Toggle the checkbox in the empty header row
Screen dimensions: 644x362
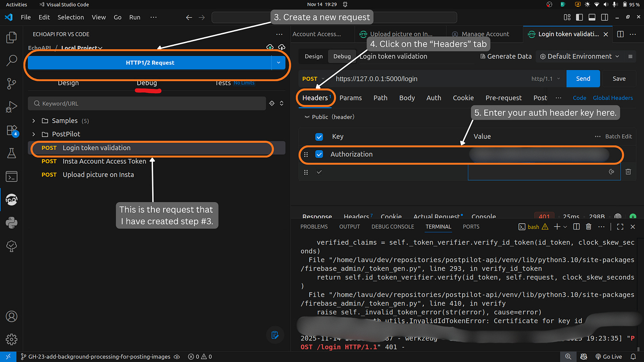click(319, 172)
